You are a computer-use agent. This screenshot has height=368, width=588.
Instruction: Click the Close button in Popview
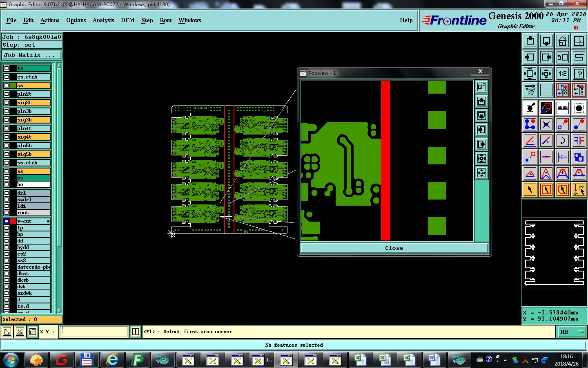coord(394,248)
